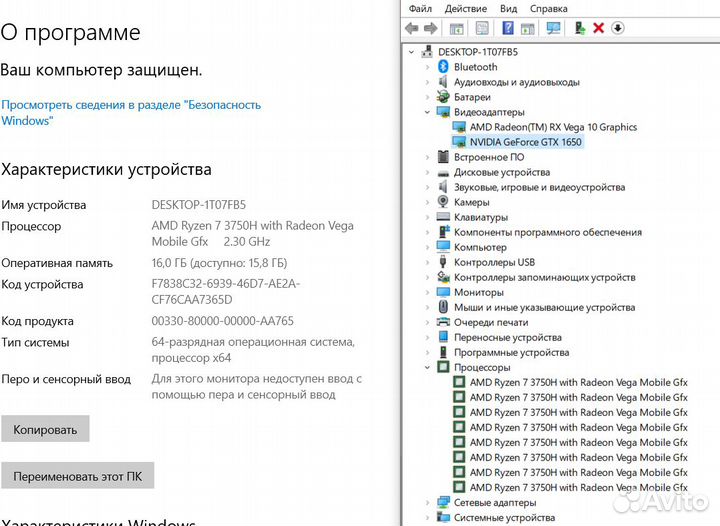The image size is (720, 526).
Task: Collapse the Процессоры category
Action: point(429,367)
